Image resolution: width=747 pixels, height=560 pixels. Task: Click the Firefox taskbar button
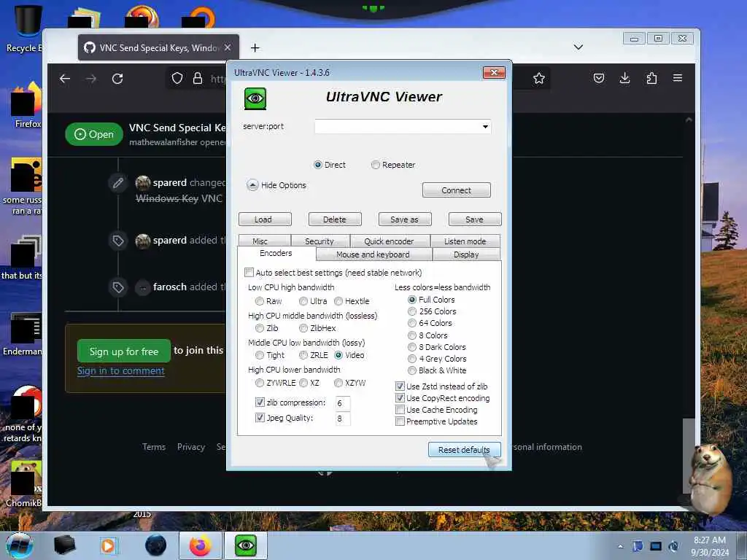pyautogui.click(x=201, y=545)
